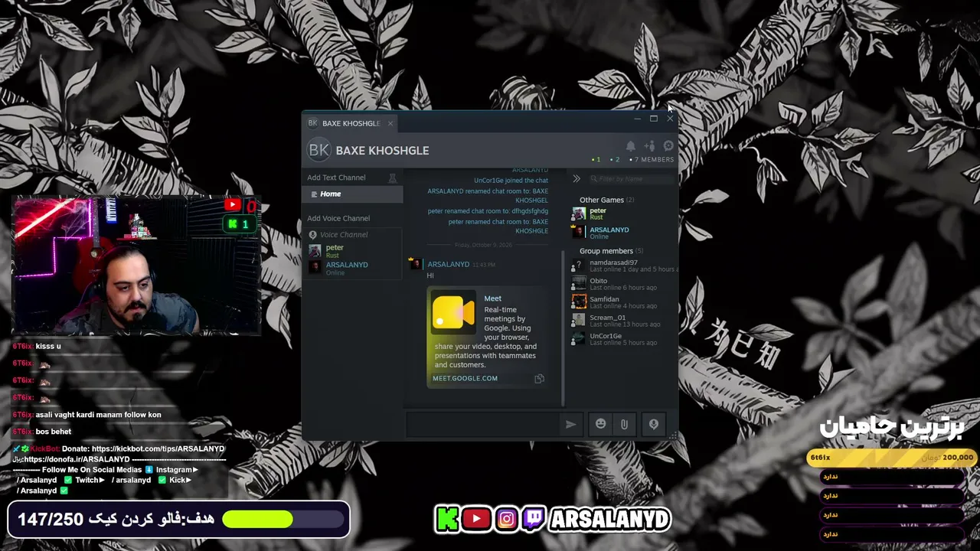Click the attachment paperclip icon
The image size is (980, 551).
pos(624,424)
